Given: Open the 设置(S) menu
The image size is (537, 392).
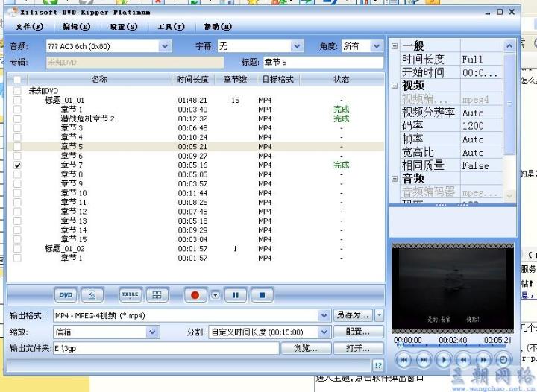Looking at the screenshot, I should tap(124, 27).
